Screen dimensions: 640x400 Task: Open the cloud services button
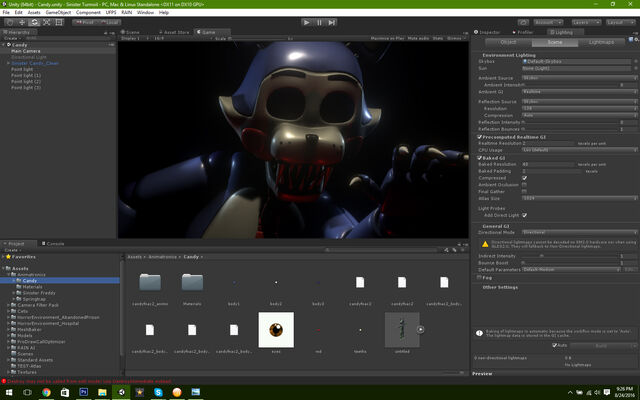(x=523, y=22)
